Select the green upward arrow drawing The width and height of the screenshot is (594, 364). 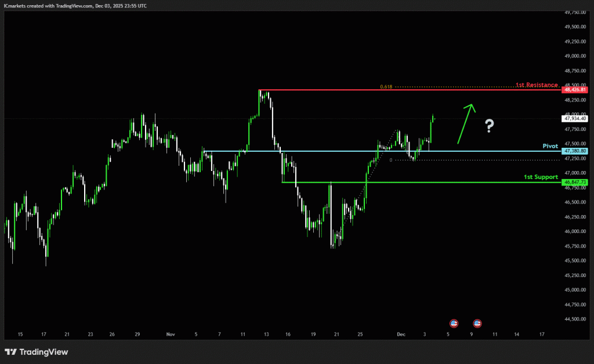(465, 123)
